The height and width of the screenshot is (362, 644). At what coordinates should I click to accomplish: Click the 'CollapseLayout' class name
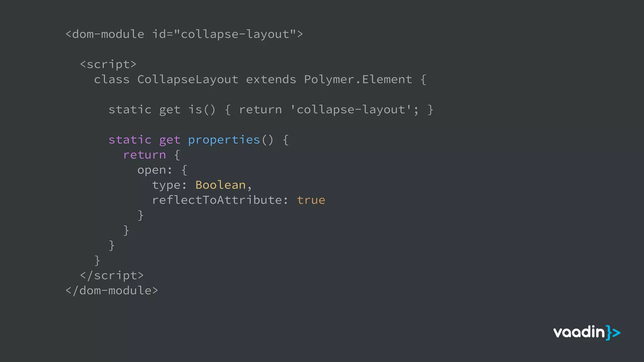click(188, 80)
